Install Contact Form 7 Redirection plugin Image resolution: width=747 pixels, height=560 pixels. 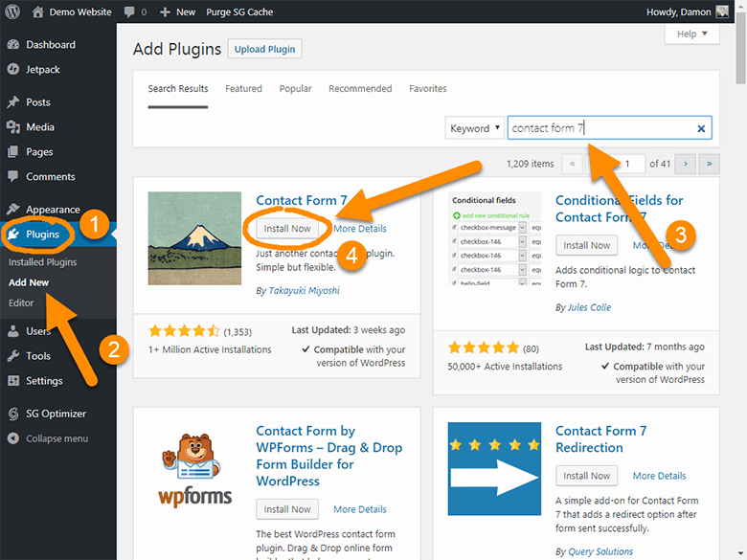point(586,476)
